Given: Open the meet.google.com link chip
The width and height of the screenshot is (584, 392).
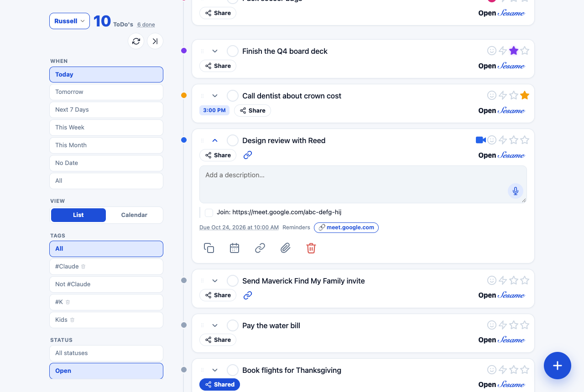Looking at the screenshot, I should [x=346, y=227].
